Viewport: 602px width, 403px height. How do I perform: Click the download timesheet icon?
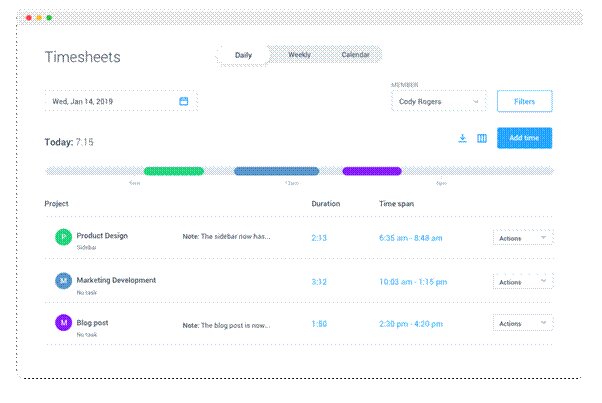click(x=463, y=138)
